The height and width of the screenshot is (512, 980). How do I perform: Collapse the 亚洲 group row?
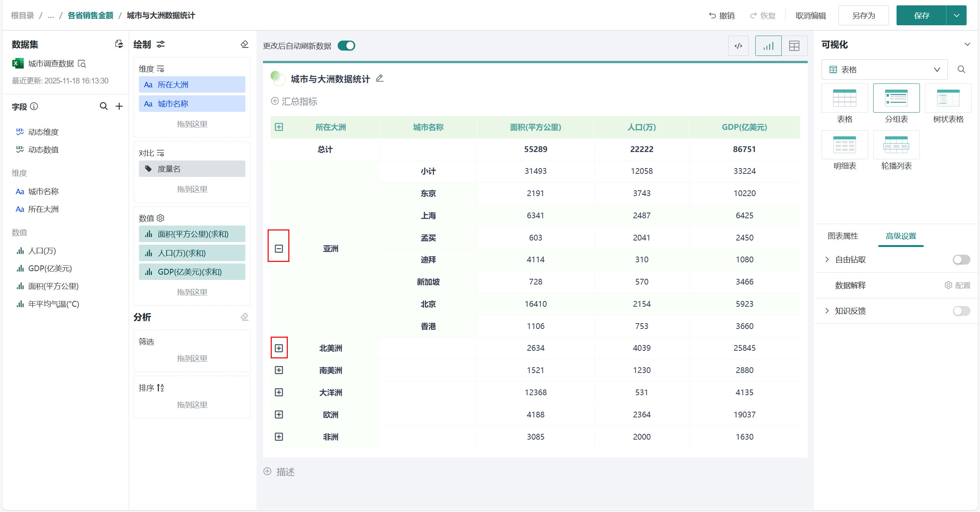click(x=279, y=249)
